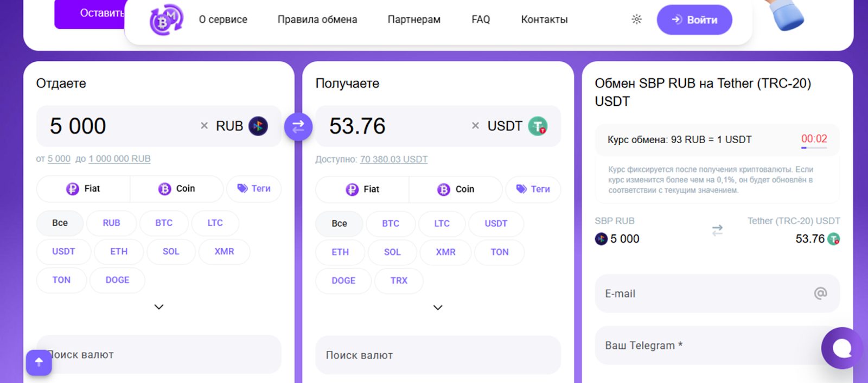Click the swap currencies arrow button
The image size is (868, 383).
(x=298, y=126)
